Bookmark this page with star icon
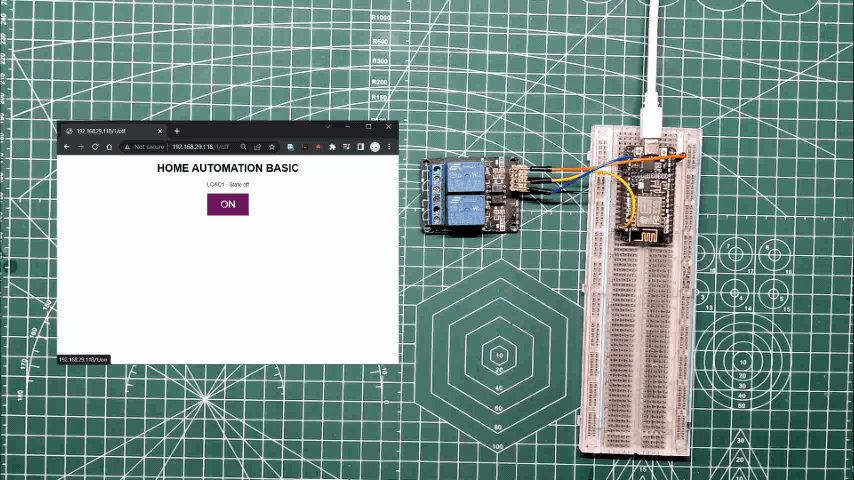Viewport: 854px width, 480px height. (x=272, y=147)
